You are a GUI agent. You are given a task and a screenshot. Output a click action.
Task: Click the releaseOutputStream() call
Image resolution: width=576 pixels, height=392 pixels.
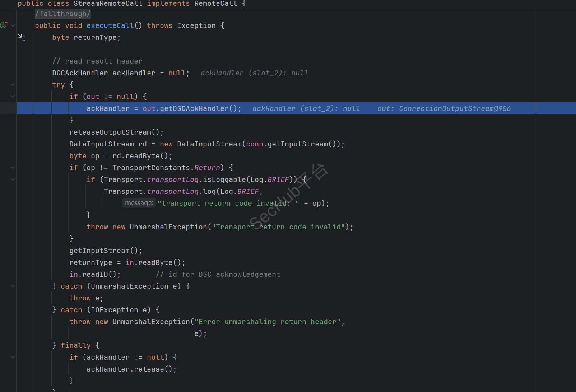116,132
